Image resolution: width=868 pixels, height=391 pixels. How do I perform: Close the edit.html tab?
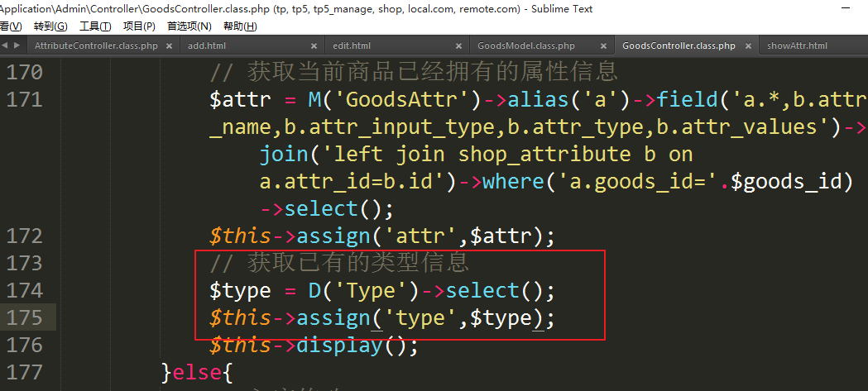click(458, 46)
